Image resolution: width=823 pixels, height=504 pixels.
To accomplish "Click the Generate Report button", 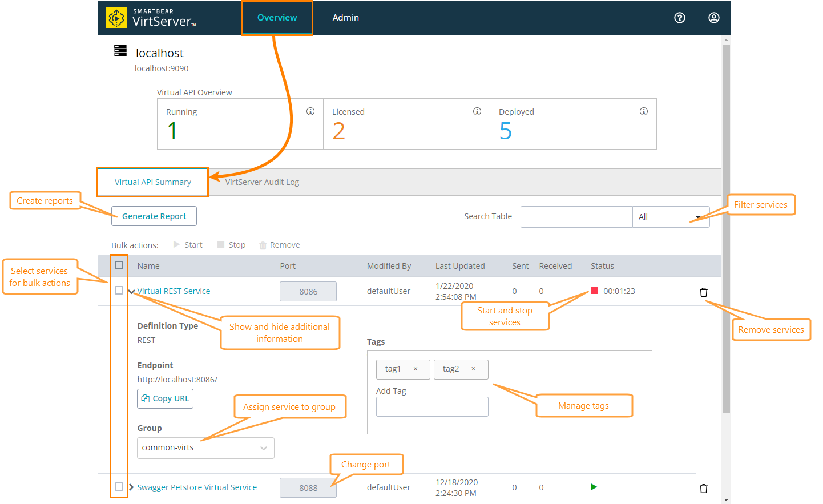I will point(154,216).
